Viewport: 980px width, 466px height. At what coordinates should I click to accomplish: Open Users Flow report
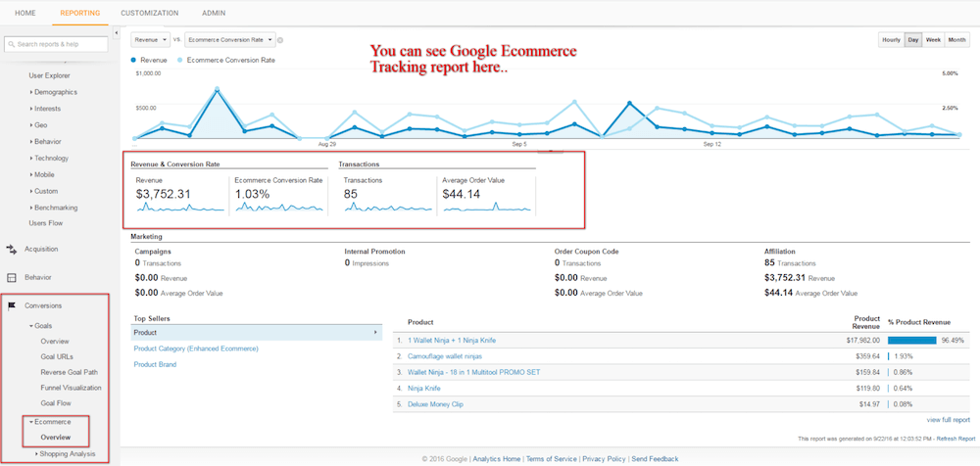(x=46, y=223)
